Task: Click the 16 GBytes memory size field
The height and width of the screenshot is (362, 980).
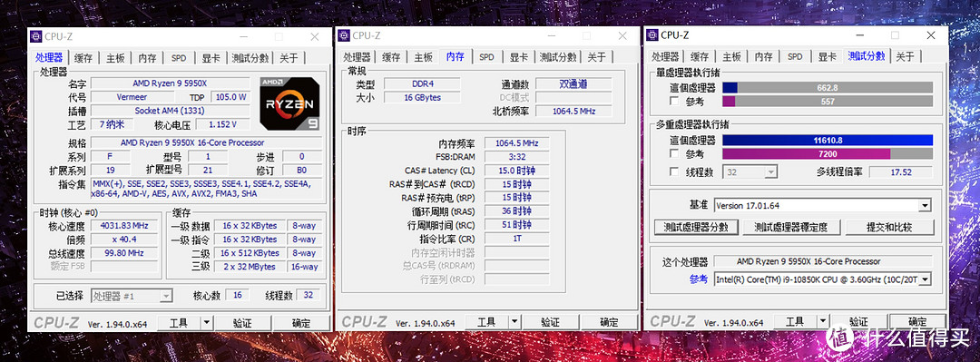Action: click(422, 98)
